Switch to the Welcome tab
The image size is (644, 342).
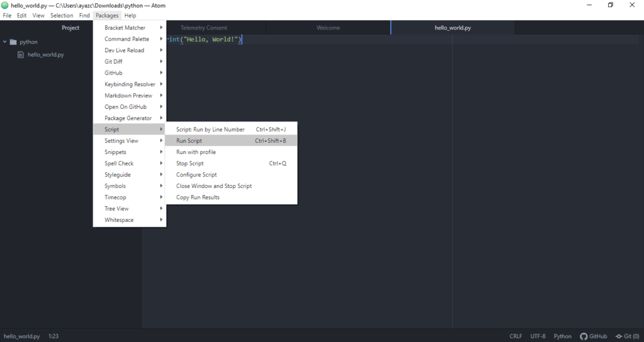coord(328,28)
